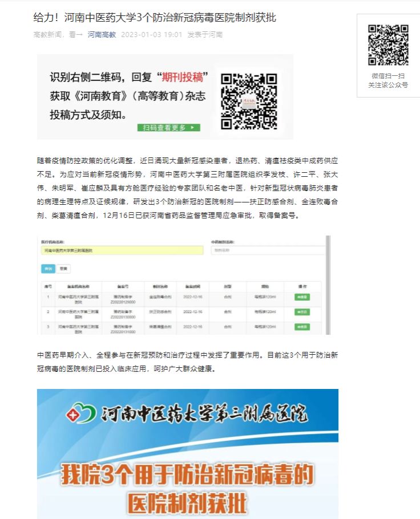Click the 发表于河南 location label

coord(205,35)
